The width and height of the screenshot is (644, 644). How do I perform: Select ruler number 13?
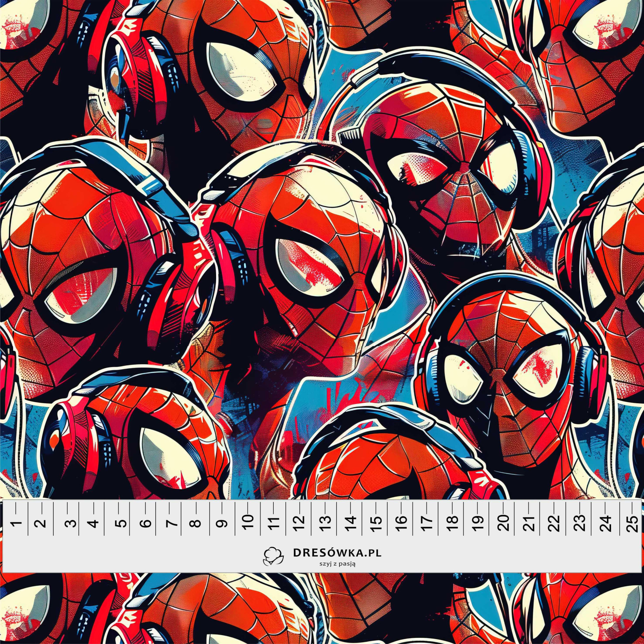(x=325, y=523)
